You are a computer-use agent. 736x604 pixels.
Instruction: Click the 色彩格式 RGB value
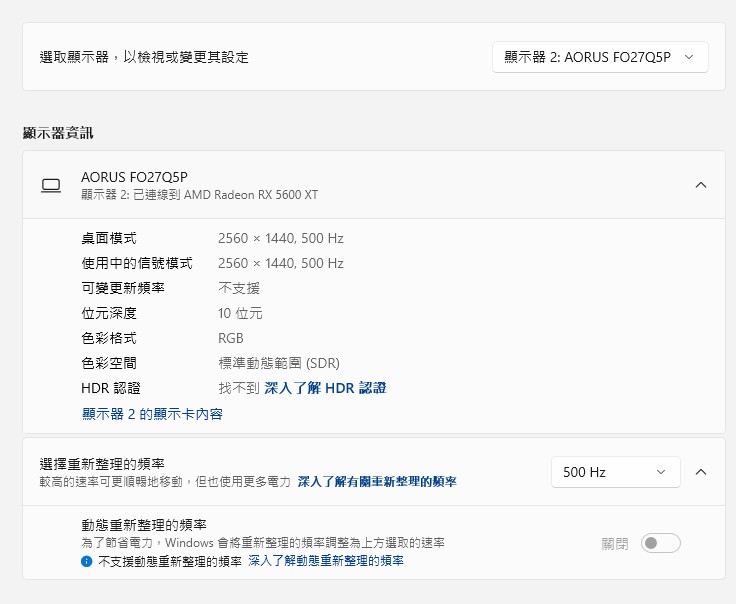point(231,338)
